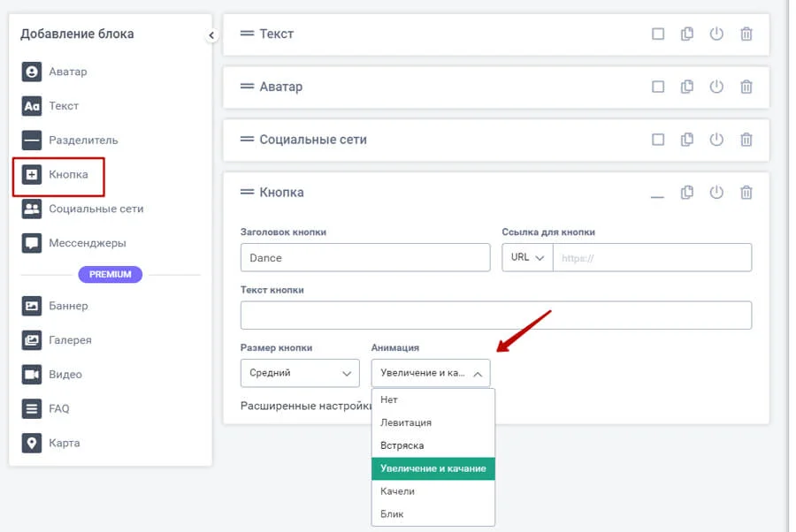
Task: Duplicate the Аватар block
Action: click(x=687, y=87)
